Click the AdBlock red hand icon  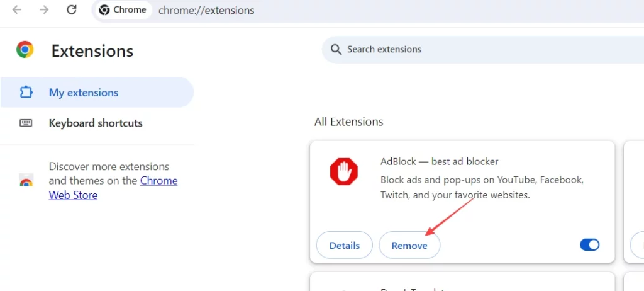[x=344, y=171]
